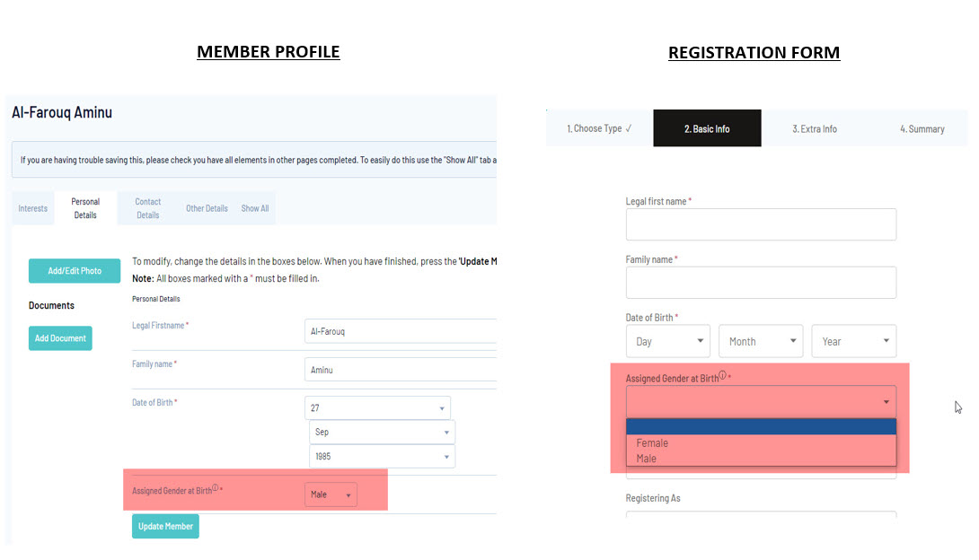Click info icon beside profile Assigned Gender label
The width and height of the screenshot is (979, 560).
[215, 487]
